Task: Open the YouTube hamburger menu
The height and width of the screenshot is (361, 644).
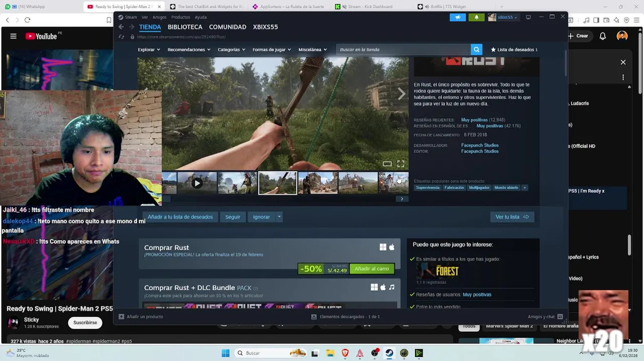Action: (14, 36)
